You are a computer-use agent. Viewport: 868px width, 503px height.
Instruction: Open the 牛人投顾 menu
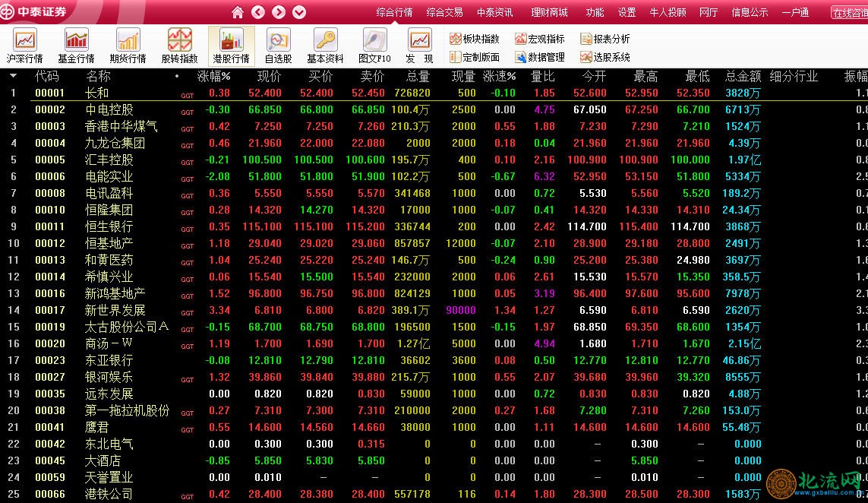click(x=668, y=12)
